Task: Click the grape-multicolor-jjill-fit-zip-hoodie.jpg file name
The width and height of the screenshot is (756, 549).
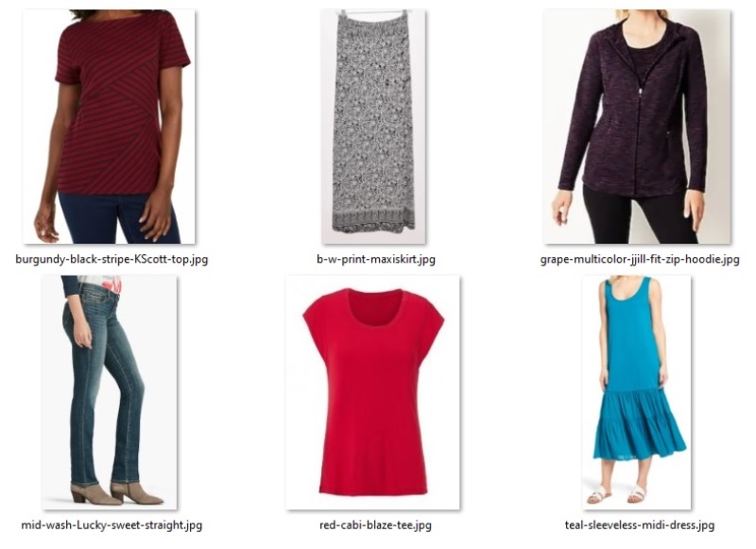Action: coord(640,259)
